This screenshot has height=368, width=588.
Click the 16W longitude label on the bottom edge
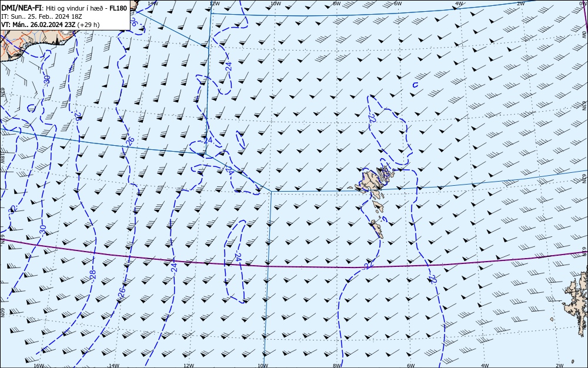(x=39, y=366)
